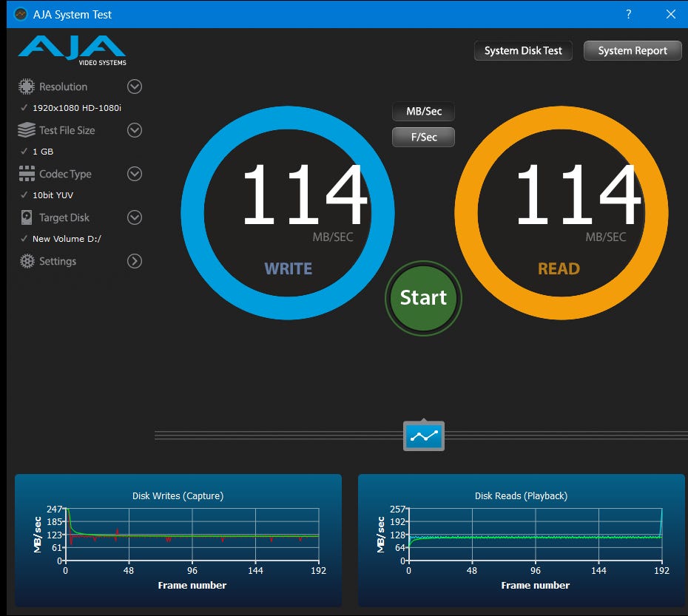Viewport: 688px width, 616px height.
Task: Toggle the graph view icon
Action: click(x=424, y=436)
